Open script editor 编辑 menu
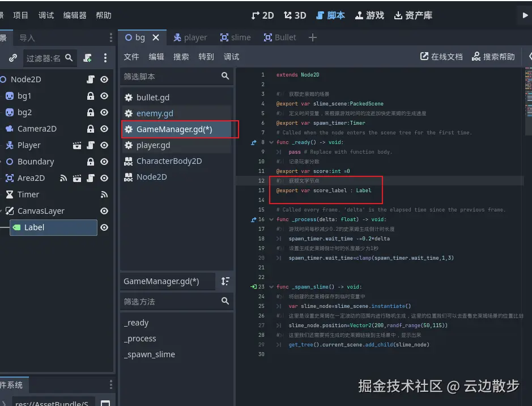Viewport: 532px width, 406px height. [x=156, y=57]
